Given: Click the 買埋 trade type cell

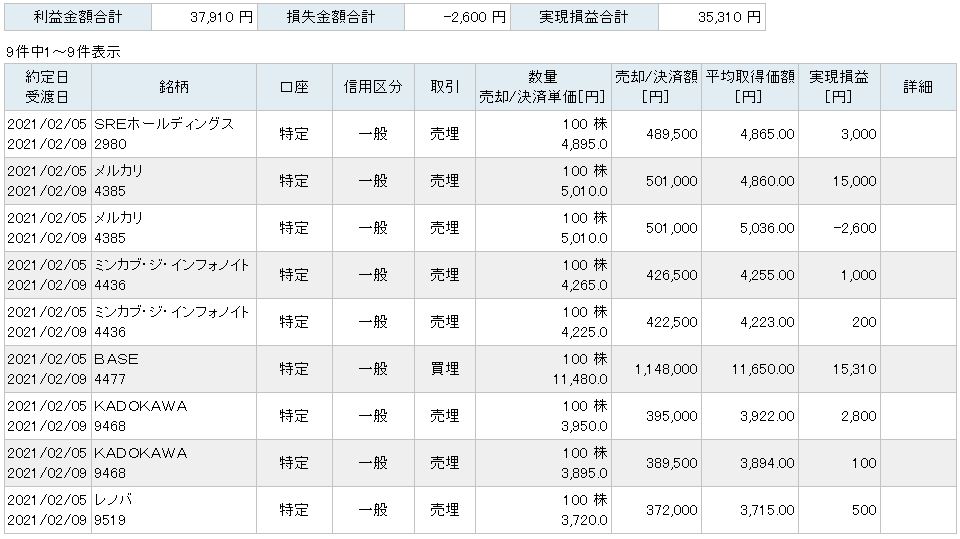Looking at the screenshot, I should point(444,369).
